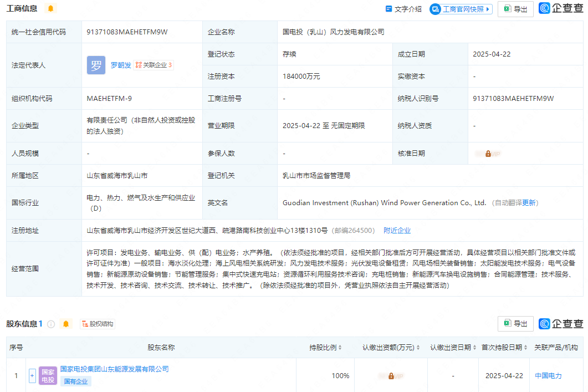Select business term 2025-04-22 至 无固定期限
The image size is (588, 392).
(324, 126)
